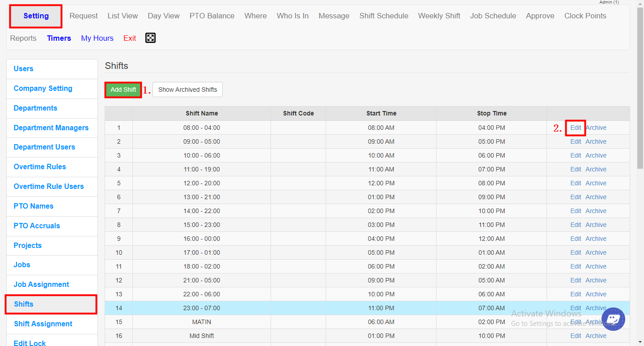This screenshot has height=346, width=644.
Task: Open PTO Names in sidebar
Action: [x=52, y=206]
